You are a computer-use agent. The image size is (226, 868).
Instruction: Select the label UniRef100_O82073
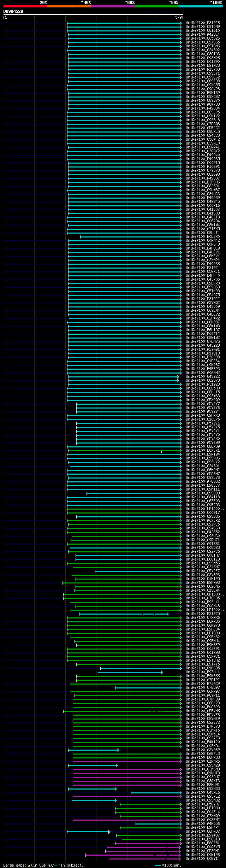pyautogui.click(x=203, y=380)
